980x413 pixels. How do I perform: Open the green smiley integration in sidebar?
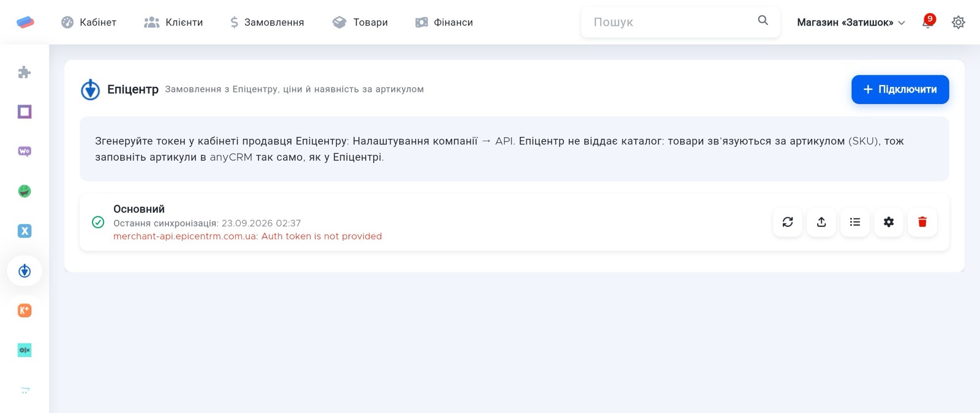coord(24,192)
